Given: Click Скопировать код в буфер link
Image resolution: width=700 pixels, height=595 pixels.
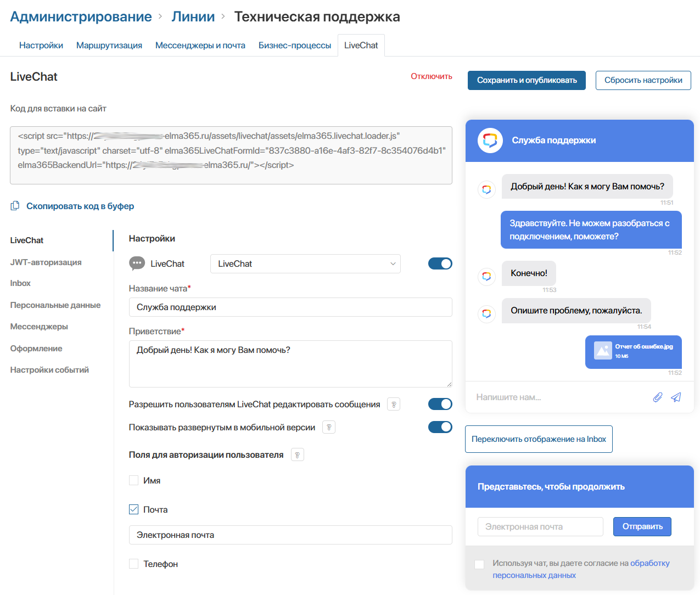Looking at the screenshot, I should coord(80,206).
